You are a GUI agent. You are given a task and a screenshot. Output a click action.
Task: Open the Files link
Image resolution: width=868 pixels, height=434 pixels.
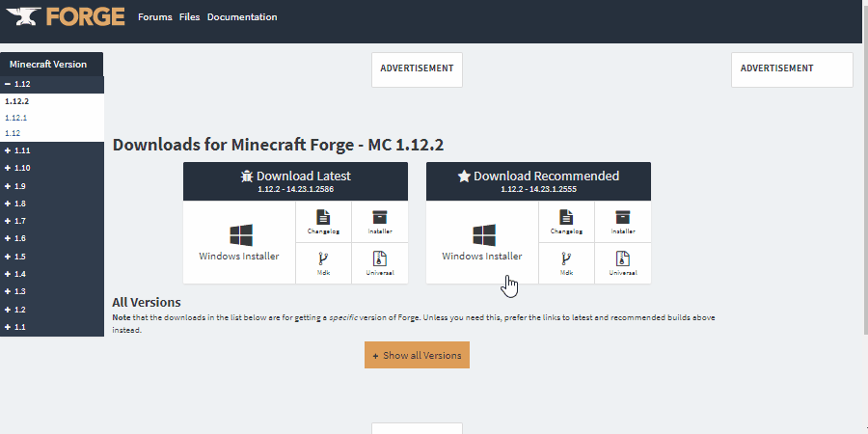pos(189,17)
